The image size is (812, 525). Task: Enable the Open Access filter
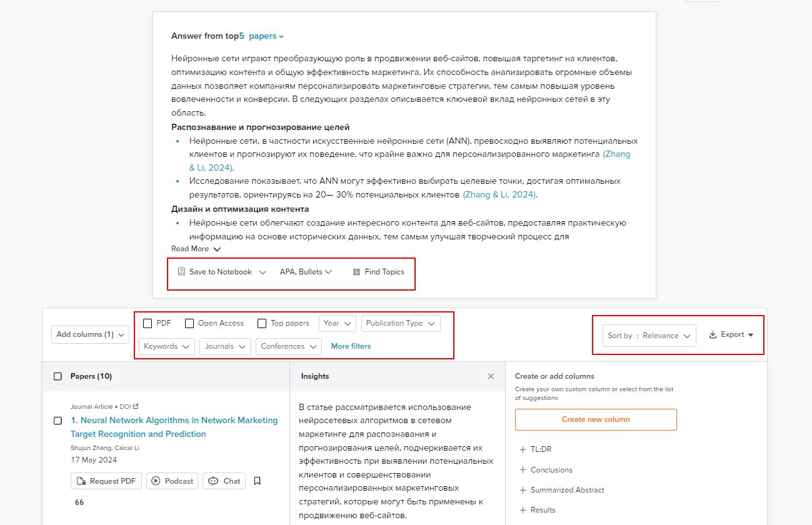(189, 323)
